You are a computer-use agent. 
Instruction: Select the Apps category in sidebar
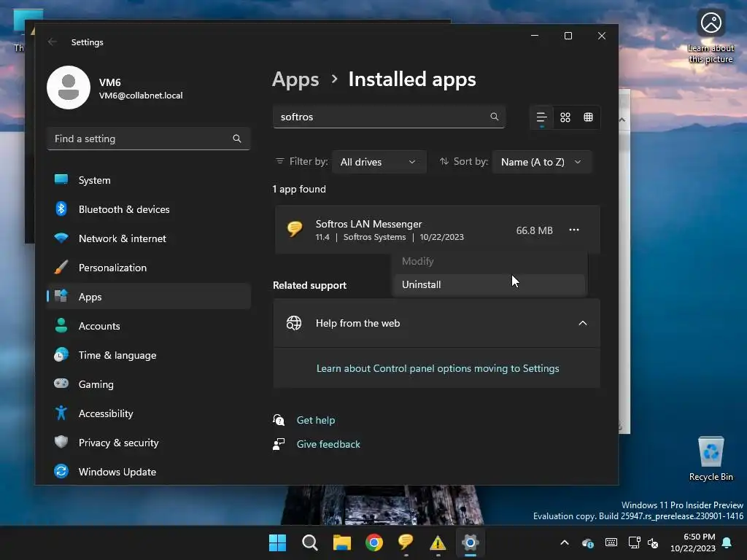pos(149,297)
